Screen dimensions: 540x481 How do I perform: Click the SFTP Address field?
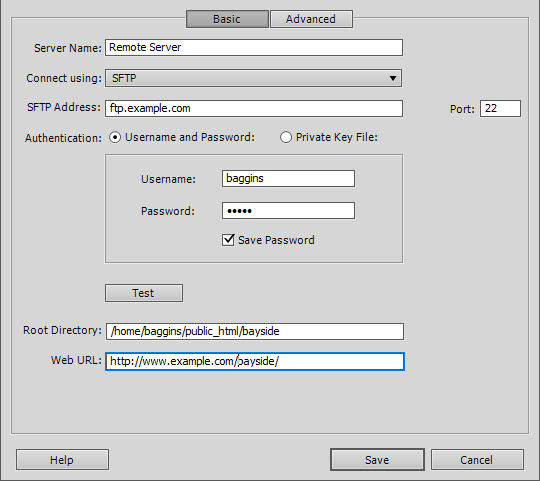tap(254, 108)
